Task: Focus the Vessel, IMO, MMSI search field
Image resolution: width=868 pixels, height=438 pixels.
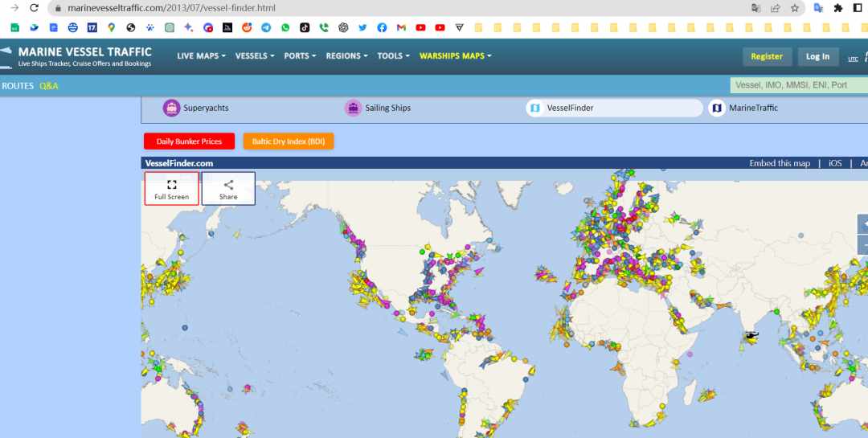Action: (x=799, y=85)
